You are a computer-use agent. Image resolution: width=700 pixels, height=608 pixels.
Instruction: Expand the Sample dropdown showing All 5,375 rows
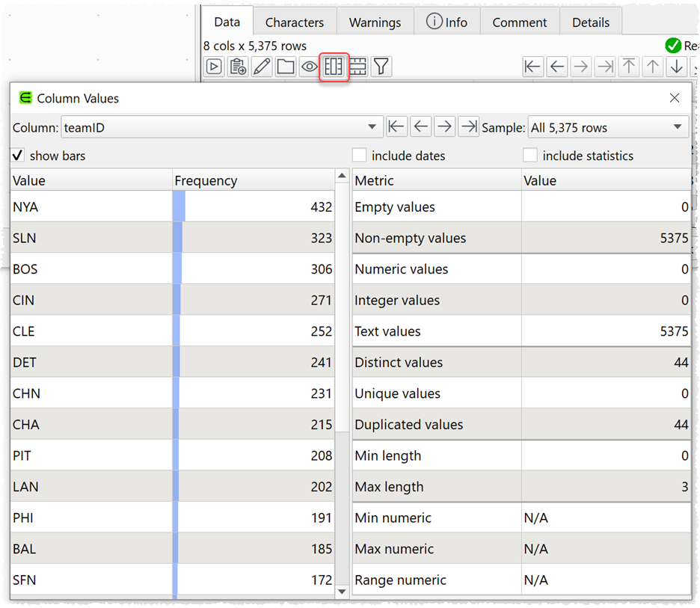[608, 127]
